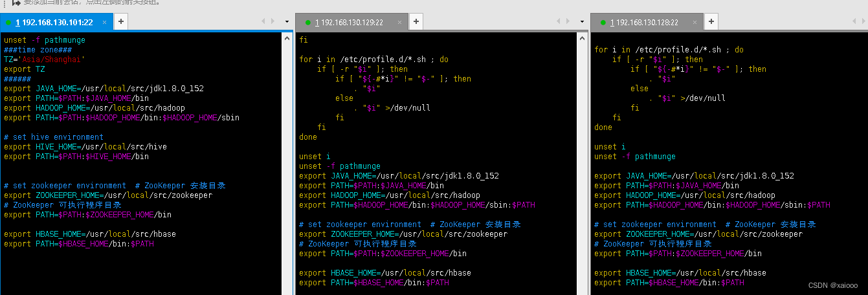Click the tab-scroll right arrow in the 192.168.130.129 pane
Screen dimensions: 868x295
pos(569,21)
